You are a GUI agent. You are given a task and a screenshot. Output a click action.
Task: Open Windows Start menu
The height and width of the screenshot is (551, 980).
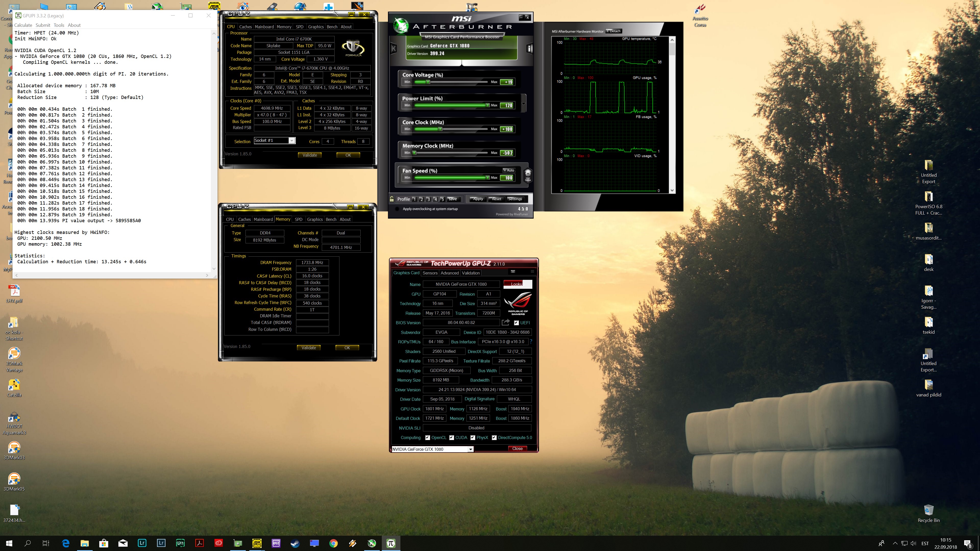click(9, 543)
